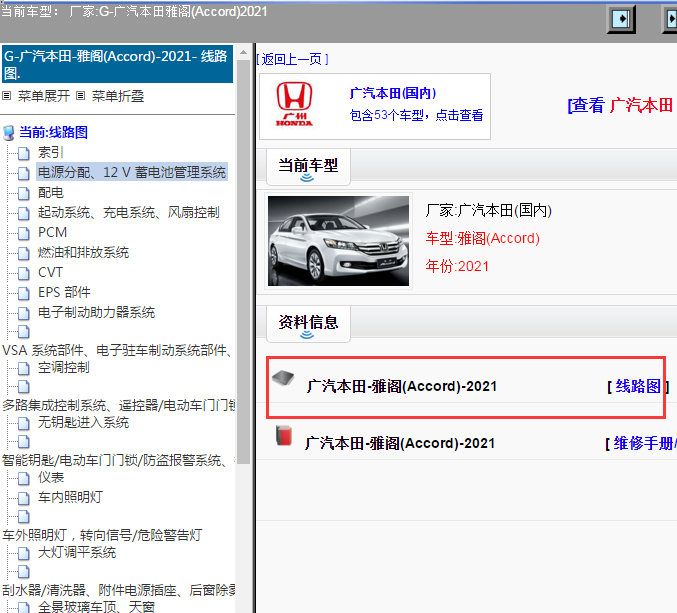Screen dimensions: 677x613
Task: Click the page icon beside 电子制动助力器系统
Action: [24, 313]
